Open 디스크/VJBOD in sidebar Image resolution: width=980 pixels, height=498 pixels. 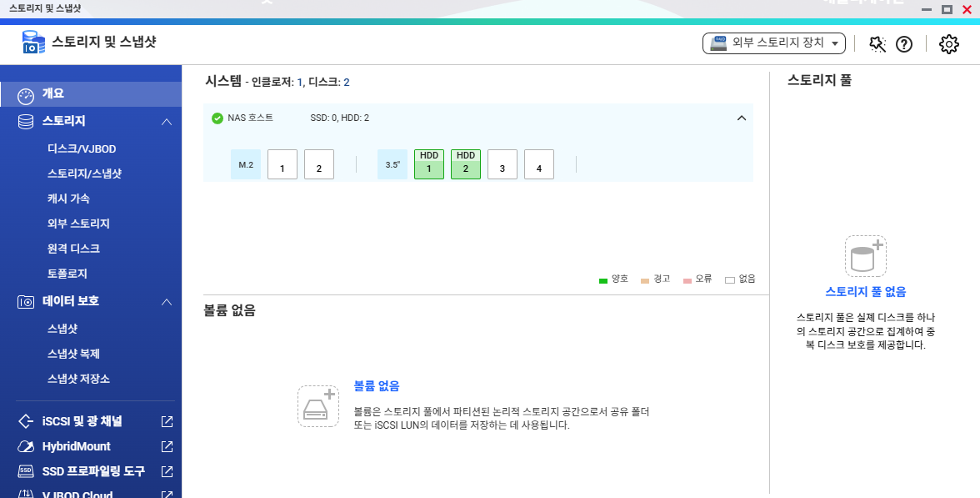(82, 148)
